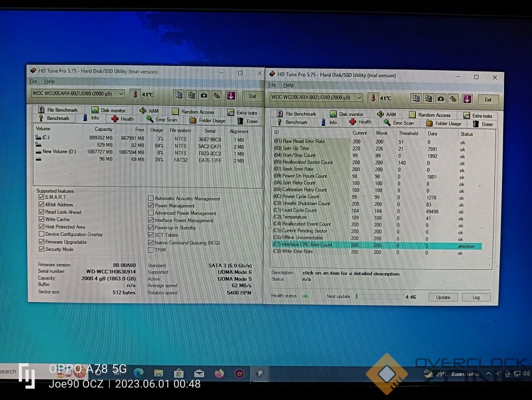Toggle the Write Cache checkbox
The width and height of the screenshot is (532, 400).
(42, 219)
